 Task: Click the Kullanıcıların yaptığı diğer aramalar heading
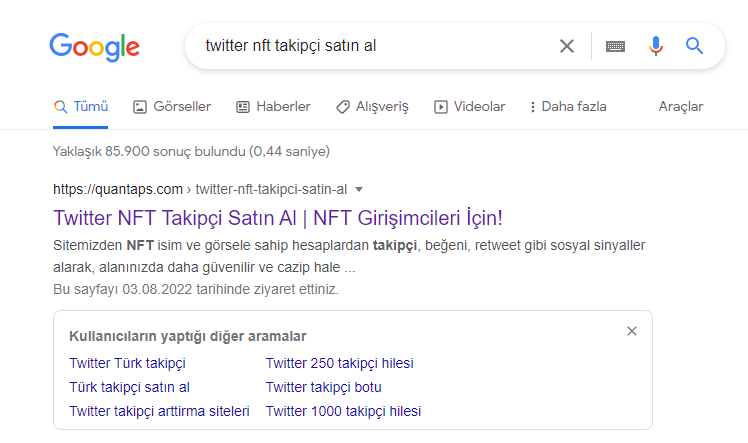click(187, 336)
